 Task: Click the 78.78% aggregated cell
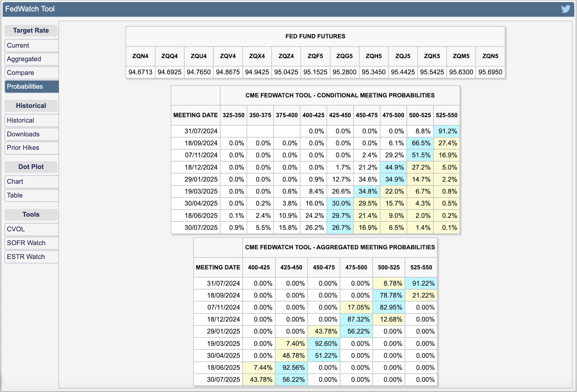(x=389, y=295)
